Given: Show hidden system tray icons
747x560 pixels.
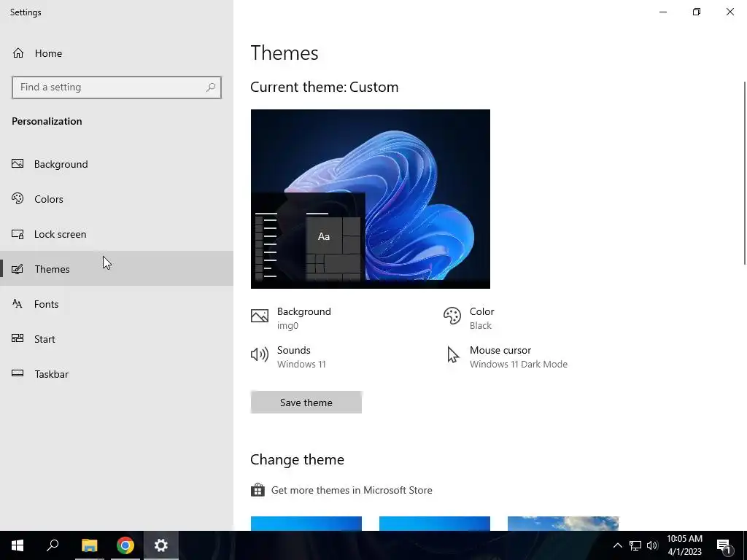Looking at the screenshot, I should click(617, 545).
